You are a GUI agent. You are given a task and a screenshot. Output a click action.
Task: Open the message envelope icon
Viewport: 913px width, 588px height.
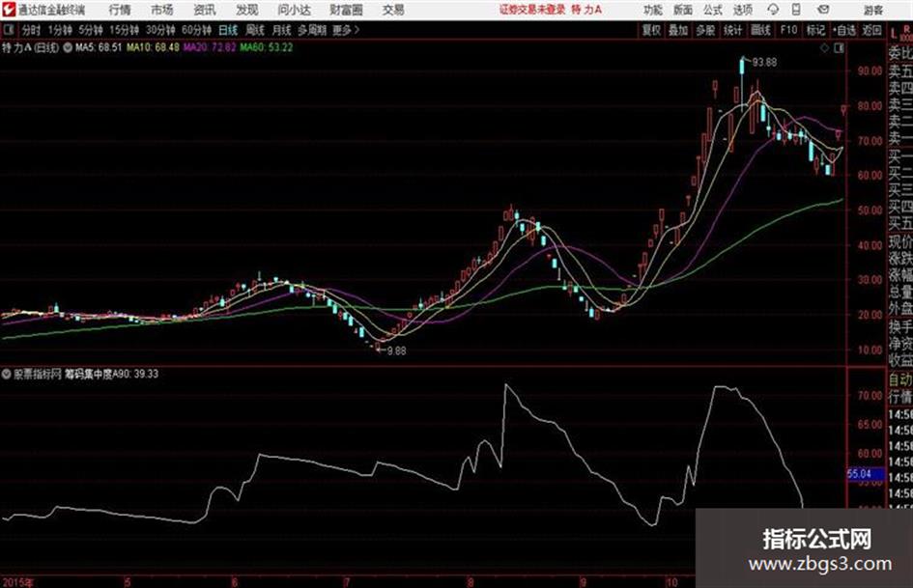[x=823, y=10]
